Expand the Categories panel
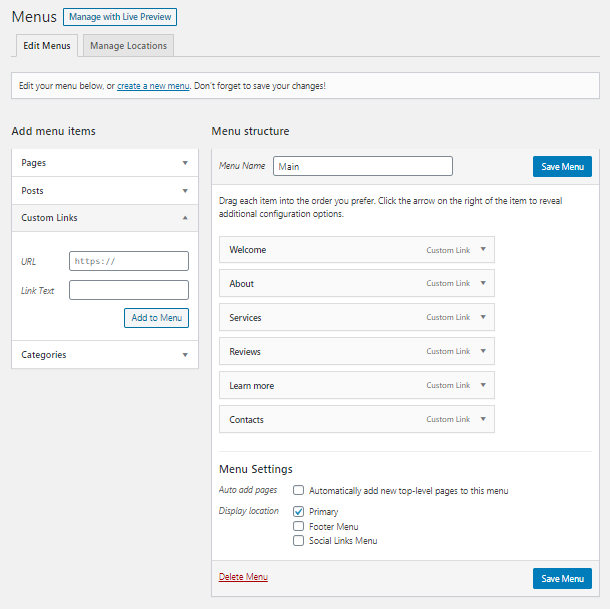Viewport: 610px width, 609px height. (x=105, y=355)
